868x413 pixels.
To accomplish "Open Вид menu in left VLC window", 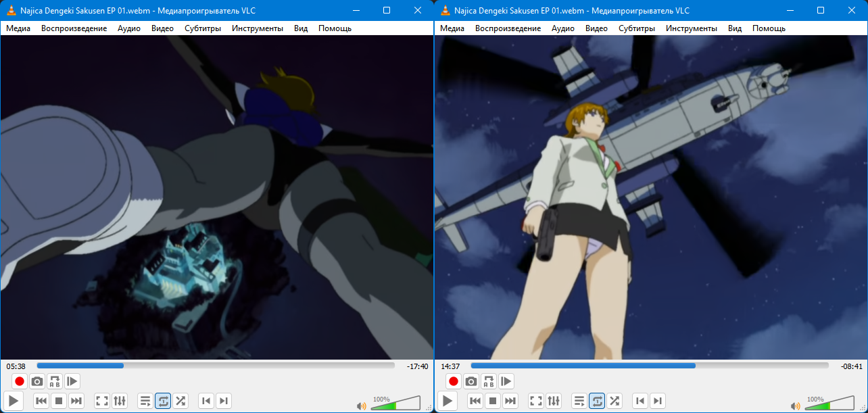I will point(301,28).
